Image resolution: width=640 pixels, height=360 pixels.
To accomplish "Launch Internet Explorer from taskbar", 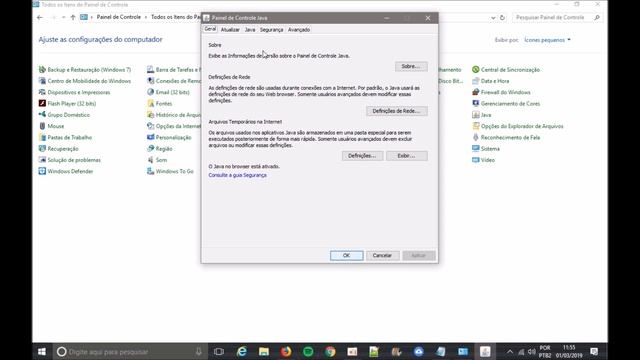I will tap(242, 351).
